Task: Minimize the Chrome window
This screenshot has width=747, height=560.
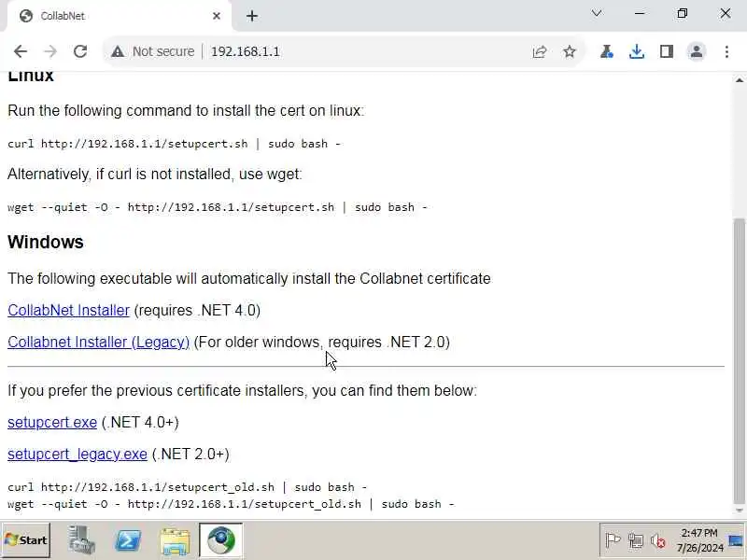Action: click(640, 13)
